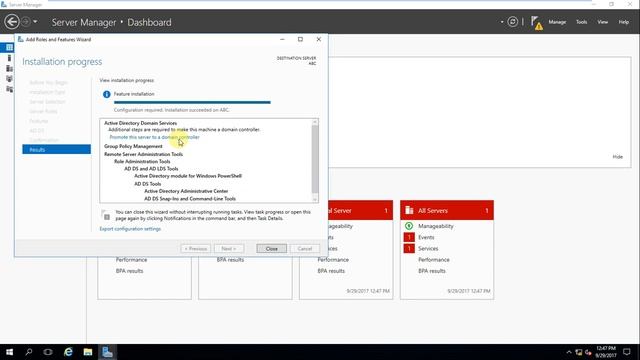Click the notification flag icon beside wizard tip

pyautogui.click(x=106, y=215)
